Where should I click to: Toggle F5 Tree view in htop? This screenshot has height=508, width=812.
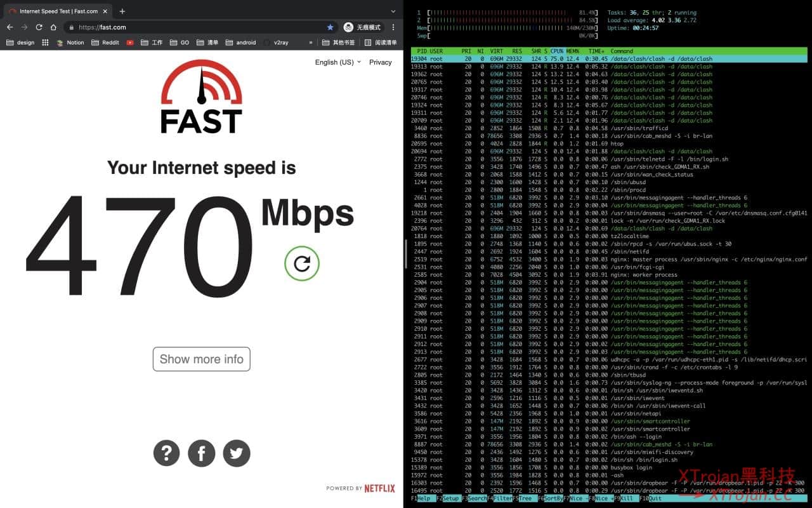(x=524, y=498)
